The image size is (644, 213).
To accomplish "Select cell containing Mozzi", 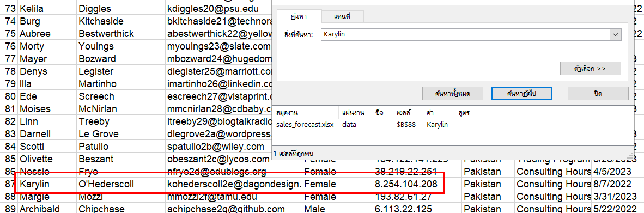I will [121, 197].
